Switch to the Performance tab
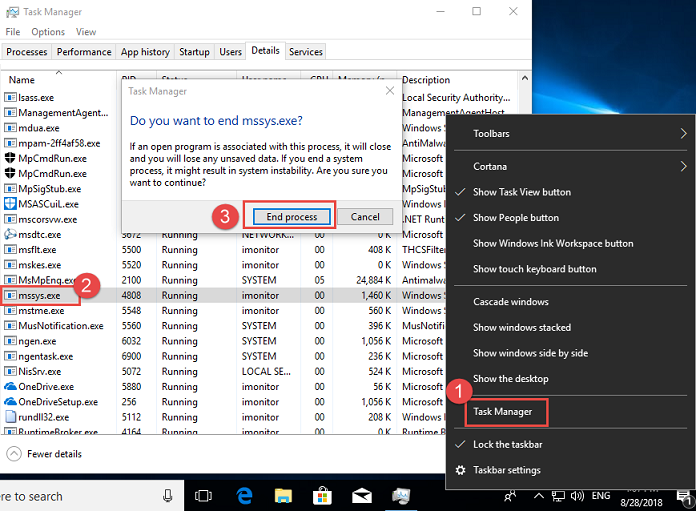The width and height of the screenshot is (696, 511). click(x=84, y=52)
